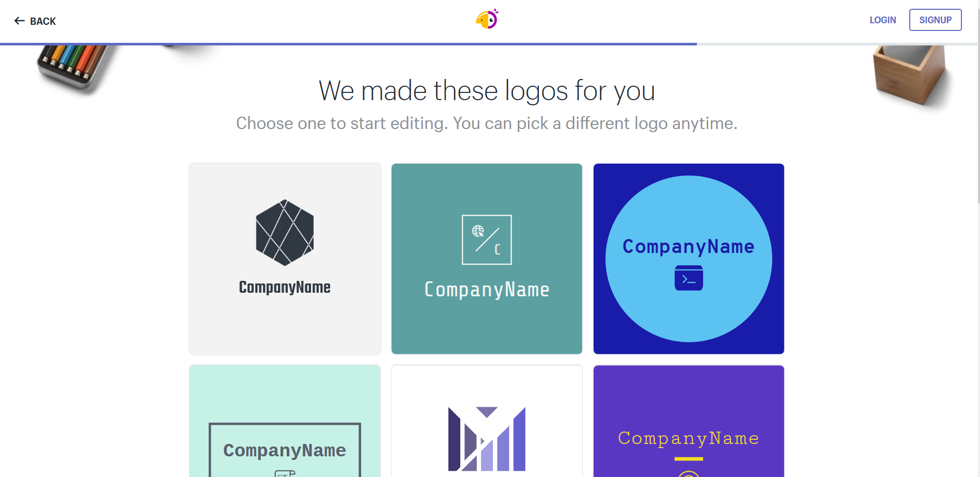Click the terminal prompt window icon
The width and height of the screenshot is (980, 477).
[689, 278]
